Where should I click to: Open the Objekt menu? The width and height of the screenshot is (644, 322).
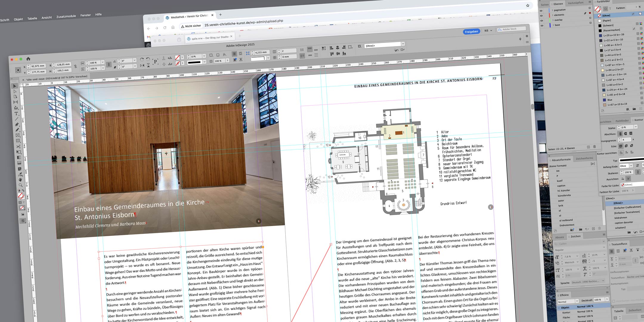(x=18, y=19)
